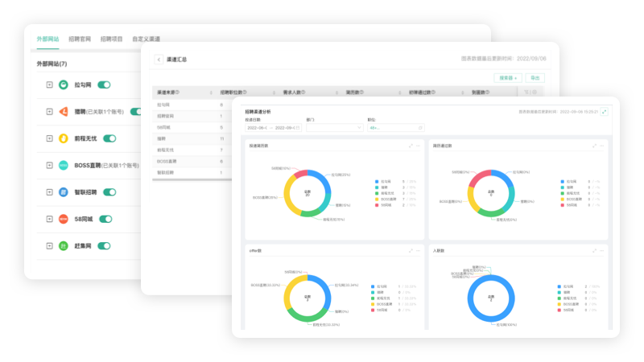Click the 58同城 red logo icon
This screenshot has height=362, width=644.
click(64, 219)
